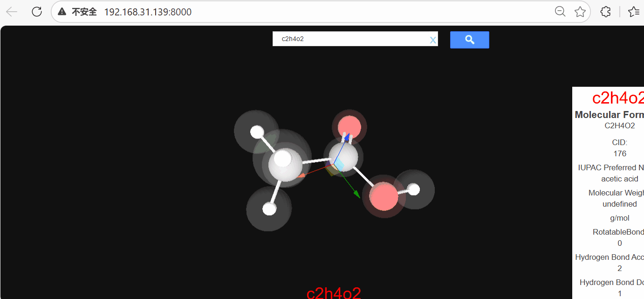Click the browser back arrow
Viewport: 644px width, 299px height.
[x=12, y=12]
